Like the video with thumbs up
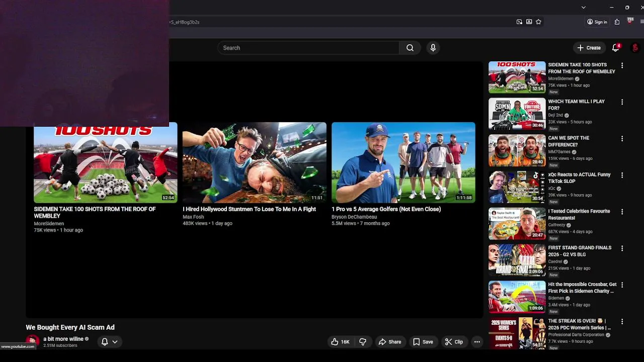Image resolution: width=644 pixels, height=362 pixels. [x=341, y=342]
